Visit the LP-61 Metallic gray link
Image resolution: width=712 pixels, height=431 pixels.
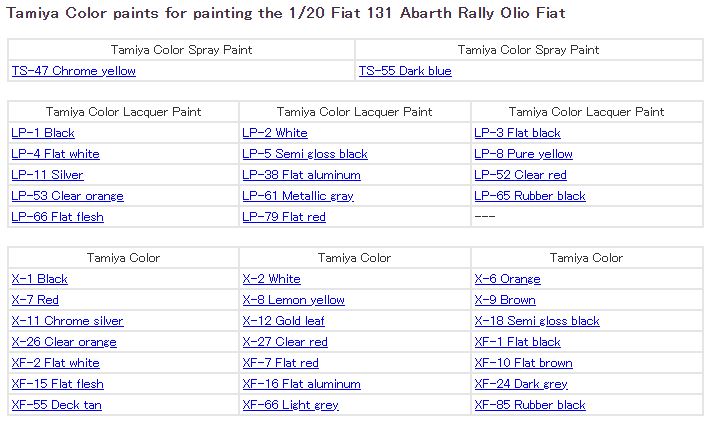pos(298,196)
